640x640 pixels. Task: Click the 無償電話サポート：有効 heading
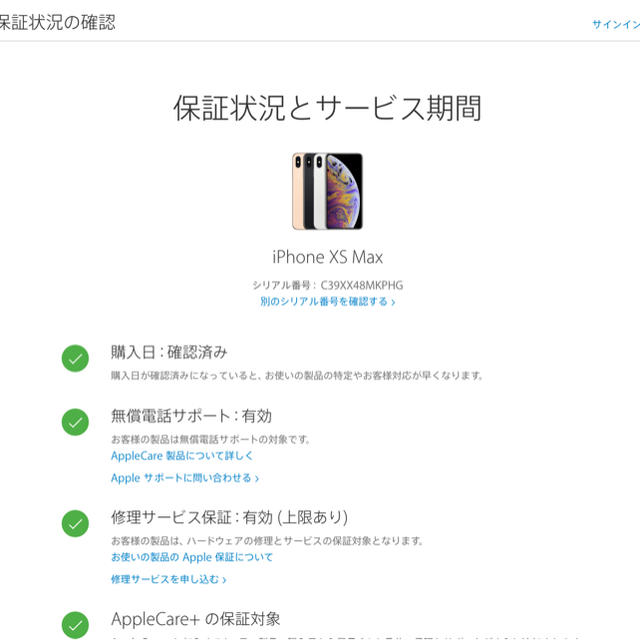point(191,416)
